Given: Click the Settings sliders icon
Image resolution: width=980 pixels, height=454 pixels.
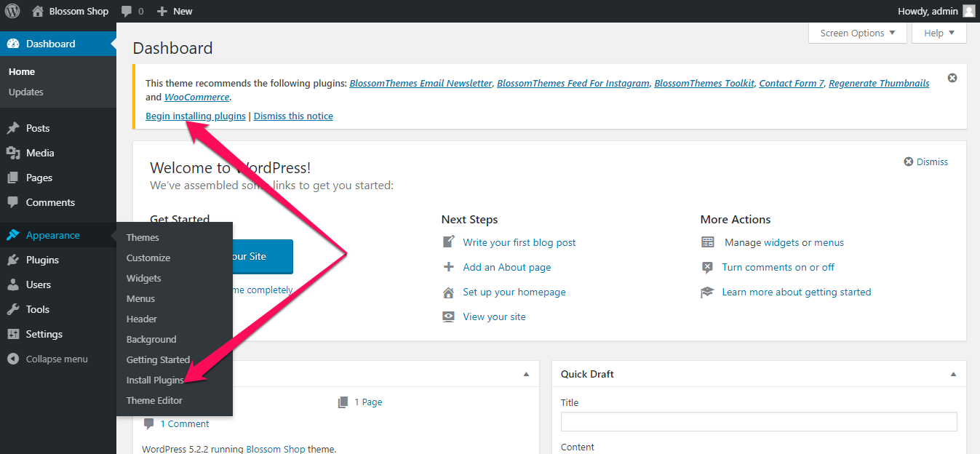Looking at the screenshot, I should (13, 334).
